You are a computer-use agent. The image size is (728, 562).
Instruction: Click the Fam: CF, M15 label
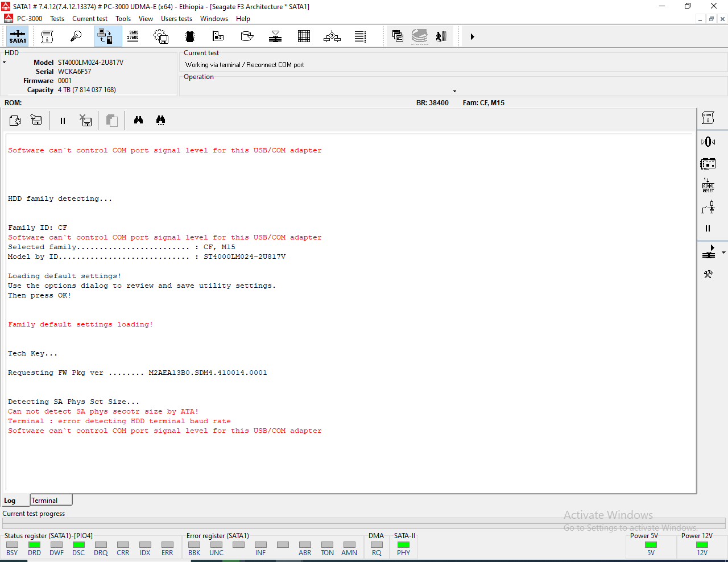[x=483, y=103]
